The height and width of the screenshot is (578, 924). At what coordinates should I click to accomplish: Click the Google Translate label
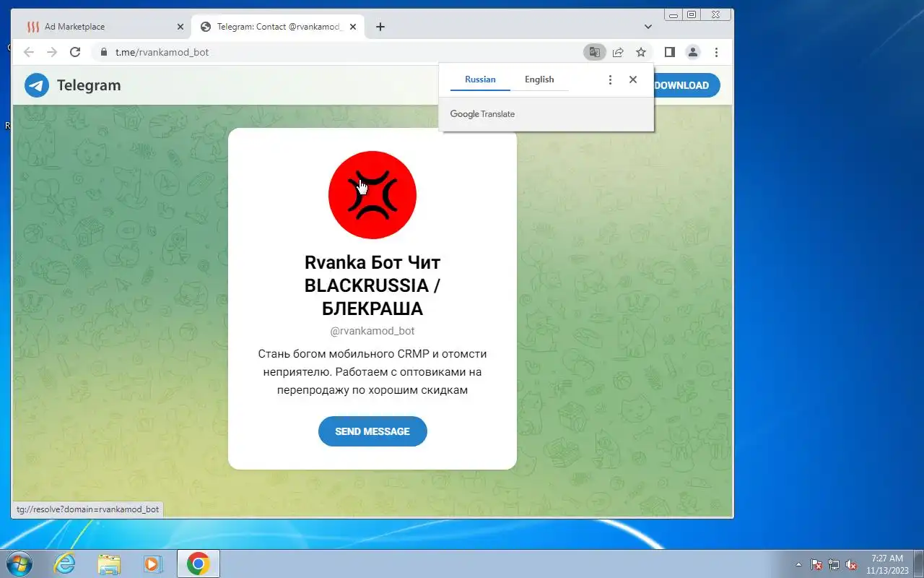coord(482,114)
